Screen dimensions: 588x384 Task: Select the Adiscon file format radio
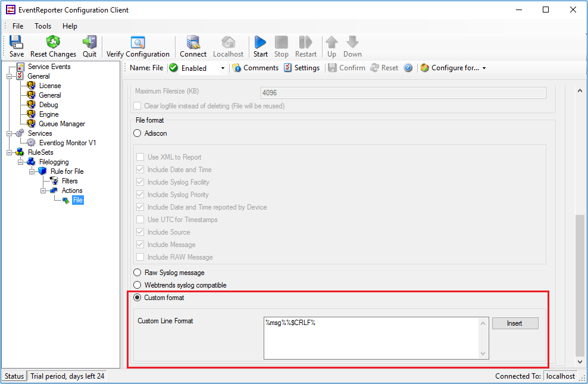(x=137, y=133)
